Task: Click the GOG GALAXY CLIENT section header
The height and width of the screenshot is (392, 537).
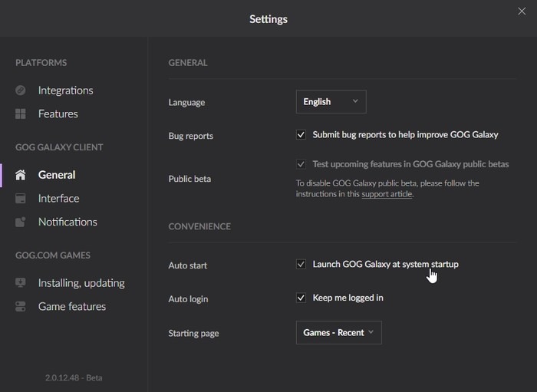Action: (59, 147)
